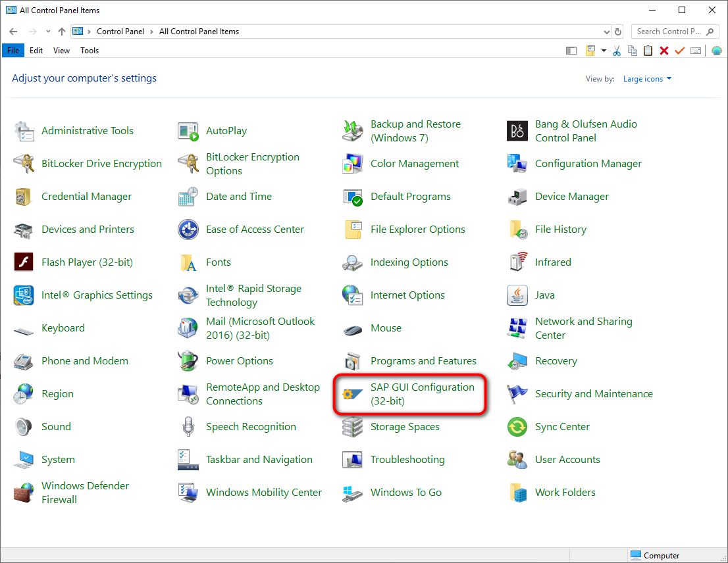The width and height of the screenshot is (728, 563).
Task: Open the Fonts folder
Action: tap(204, 262)
